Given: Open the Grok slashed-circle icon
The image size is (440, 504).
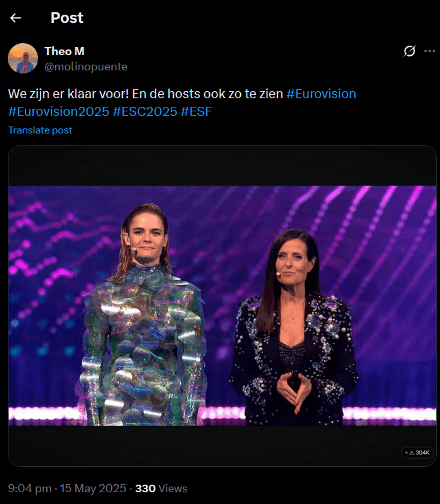Looking at the screenshot, I should pos(409,51).
